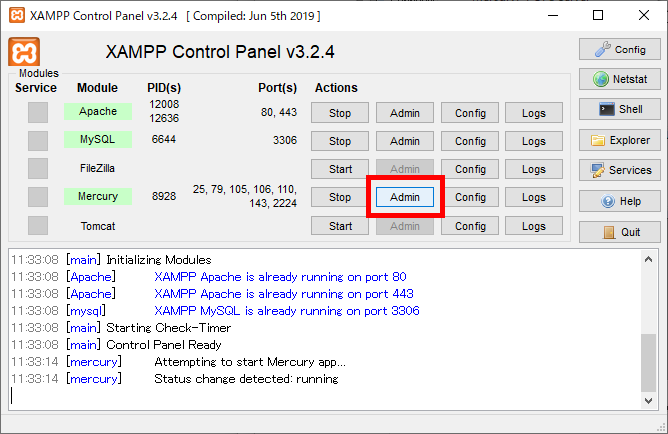The height and width of the screenshot is (434, 668).
Task: Click MySQL port 3306 value
Action: [x=285, y=140]
